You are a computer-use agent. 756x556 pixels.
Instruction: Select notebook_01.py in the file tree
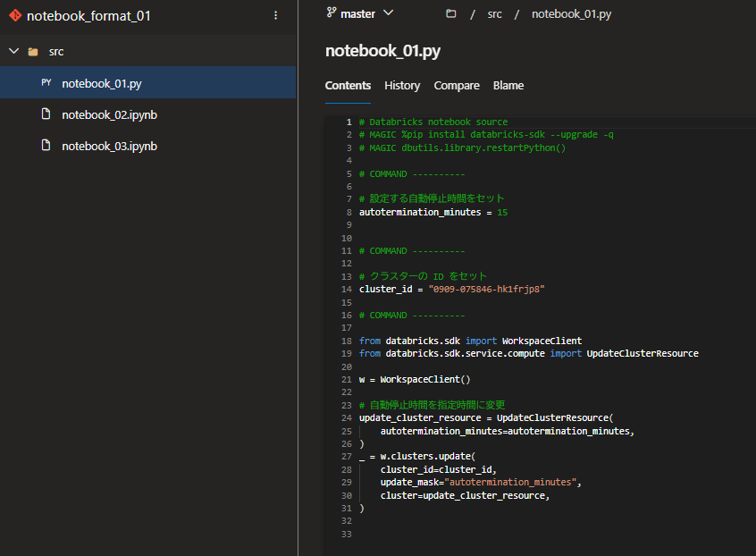(148, 82)
